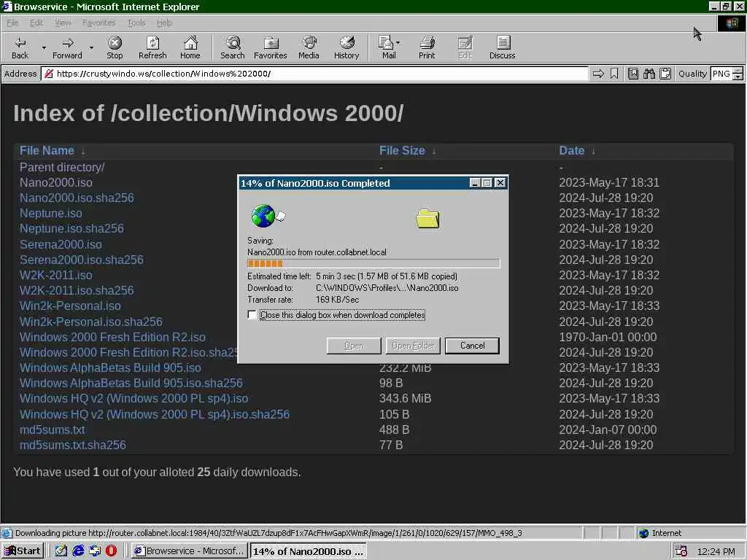Open the Neptune.iso link
Viewport: 747px width, 560px height.
click(x=50, y=214)
